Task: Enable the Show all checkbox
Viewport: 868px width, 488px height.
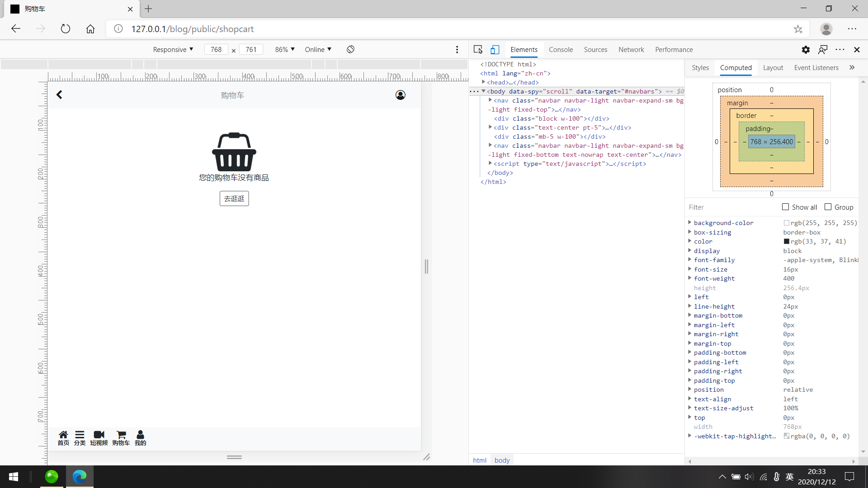Action: coord(786,207)
